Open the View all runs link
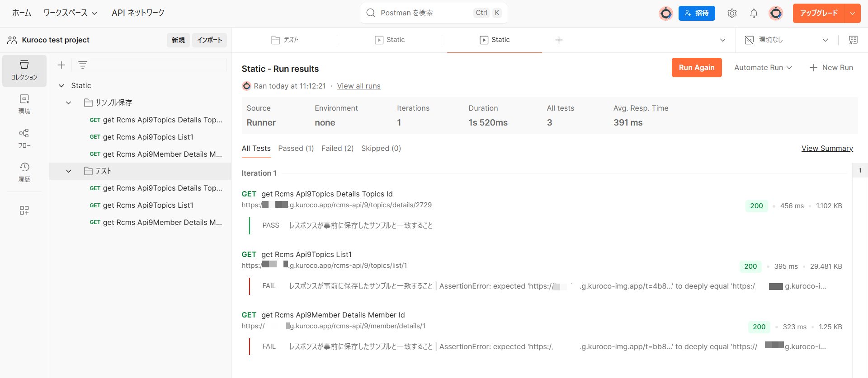The image size is (868, 378). [359, 86]
